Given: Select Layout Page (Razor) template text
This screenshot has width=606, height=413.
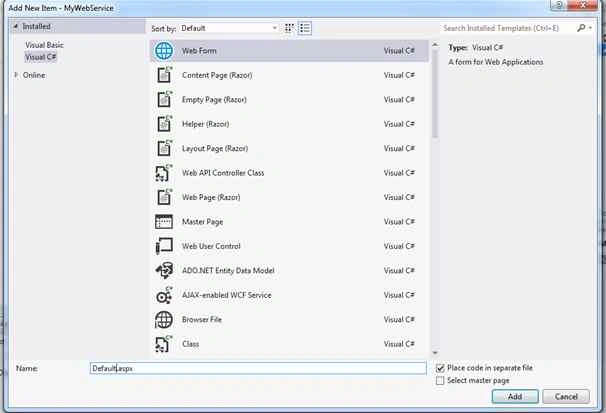Looking at the screenshot, I should pyautogui.click(x=215, y=148).
